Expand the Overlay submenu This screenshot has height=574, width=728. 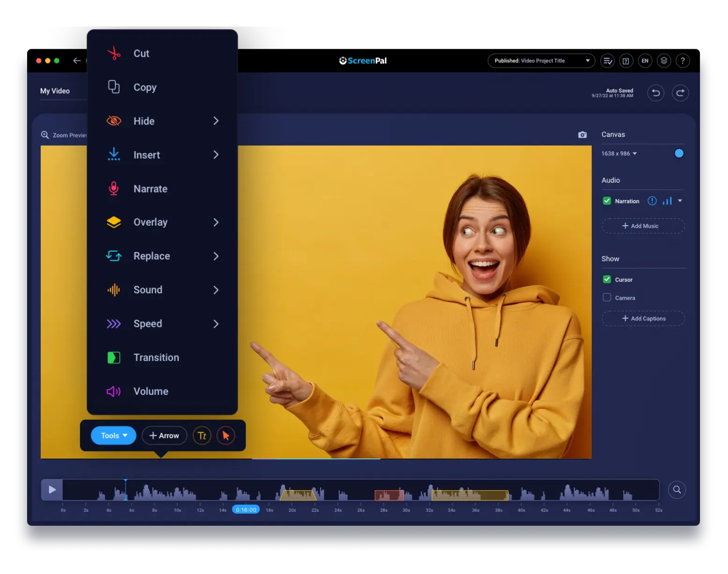tap(151, 222)
